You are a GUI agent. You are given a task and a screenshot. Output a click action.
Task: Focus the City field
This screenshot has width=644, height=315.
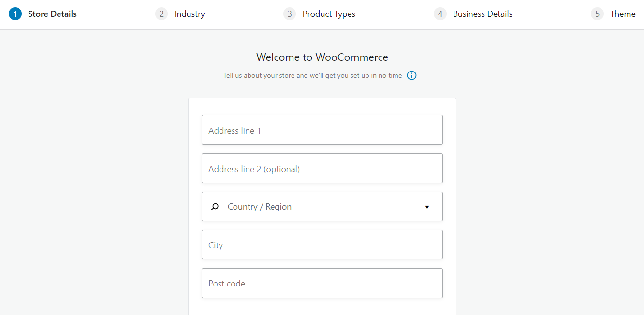pos(322,245)
